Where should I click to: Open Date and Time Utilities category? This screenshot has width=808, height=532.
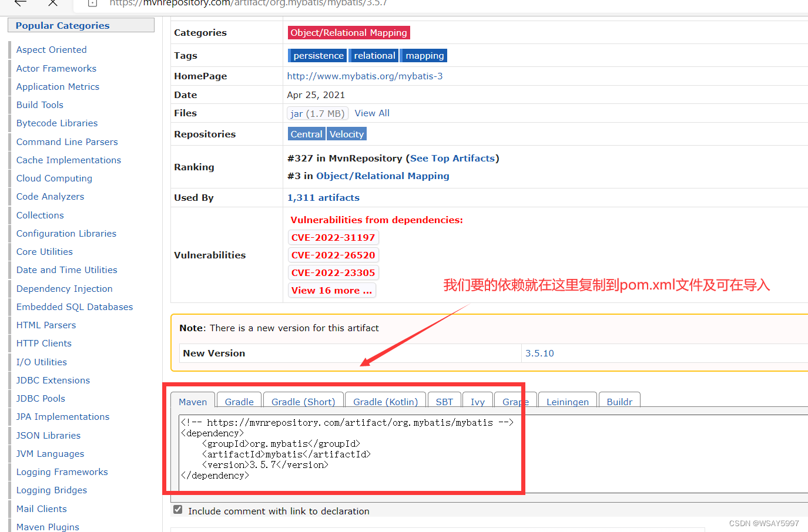pyautogui.click(x=67, y=270)
